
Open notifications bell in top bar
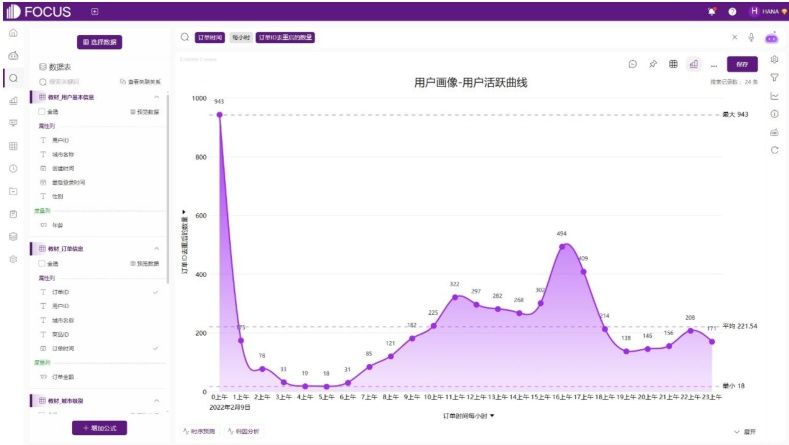pos(712,11)
